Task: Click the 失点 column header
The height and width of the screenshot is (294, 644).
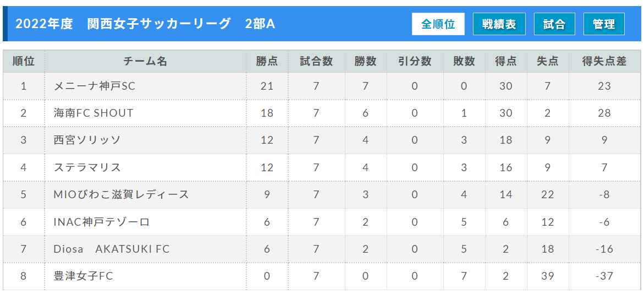Action: click(547, 62)
